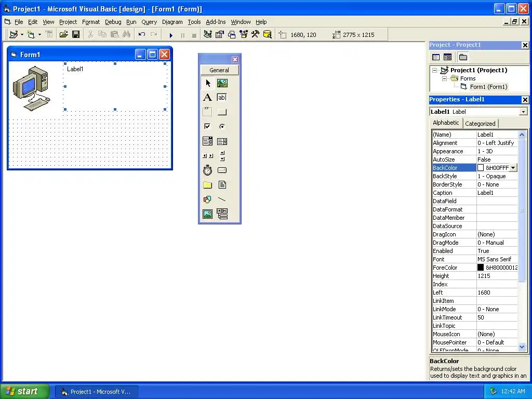Select the Line tool in toolbox

pyautogui.click(x=222, y=199)
